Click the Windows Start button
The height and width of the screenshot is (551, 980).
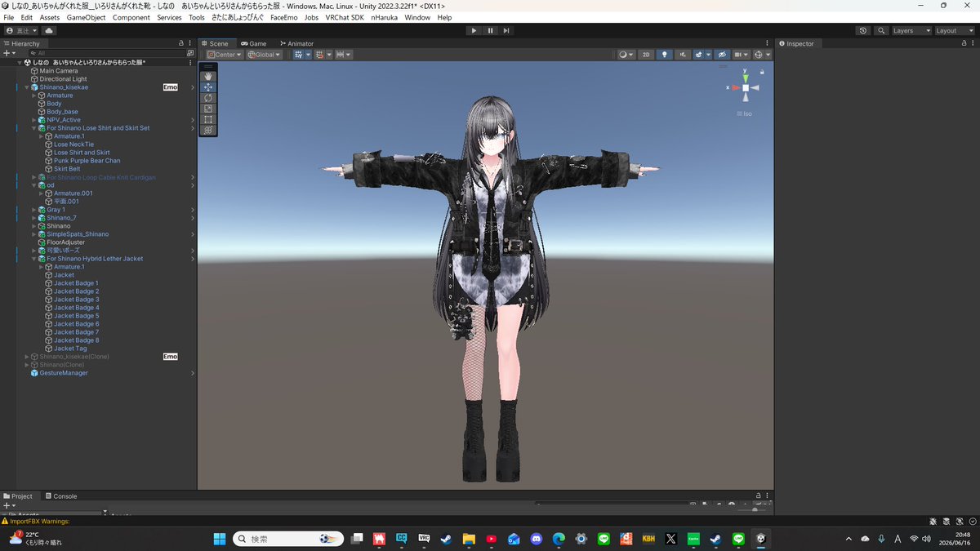pos(219,539)
